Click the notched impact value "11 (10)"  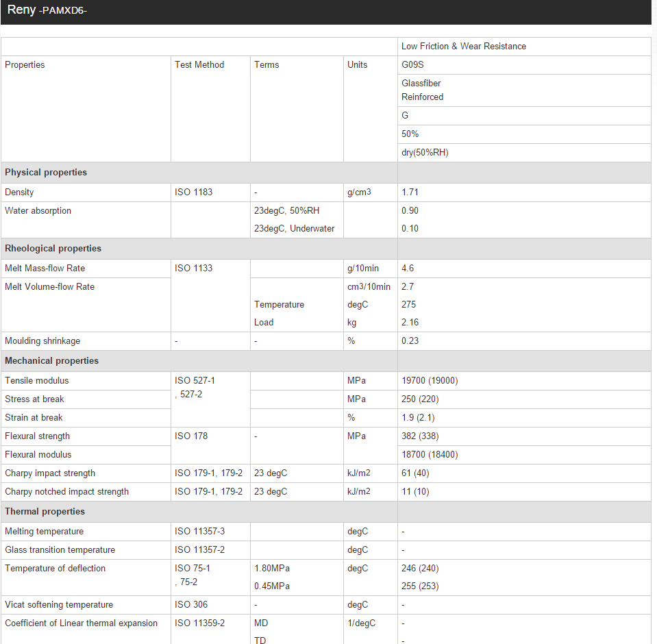pos(415,491)
